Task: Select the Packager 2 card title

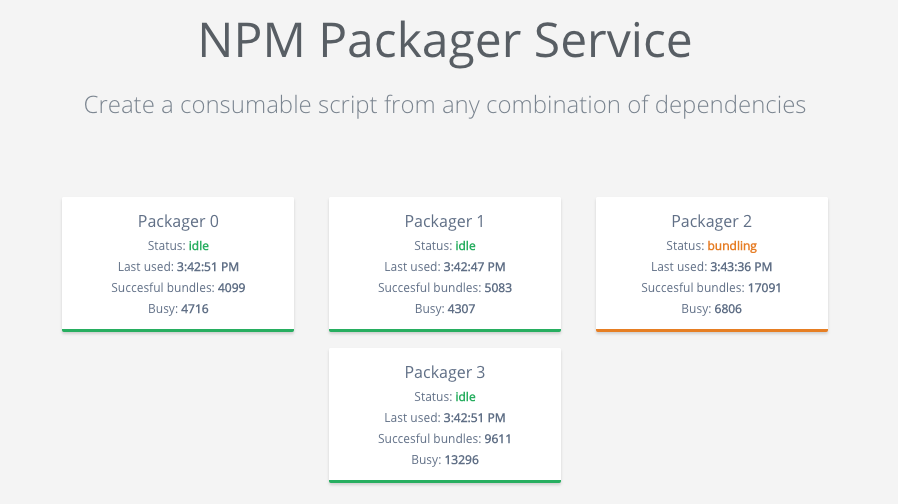Action: click(x=711, y=221)
